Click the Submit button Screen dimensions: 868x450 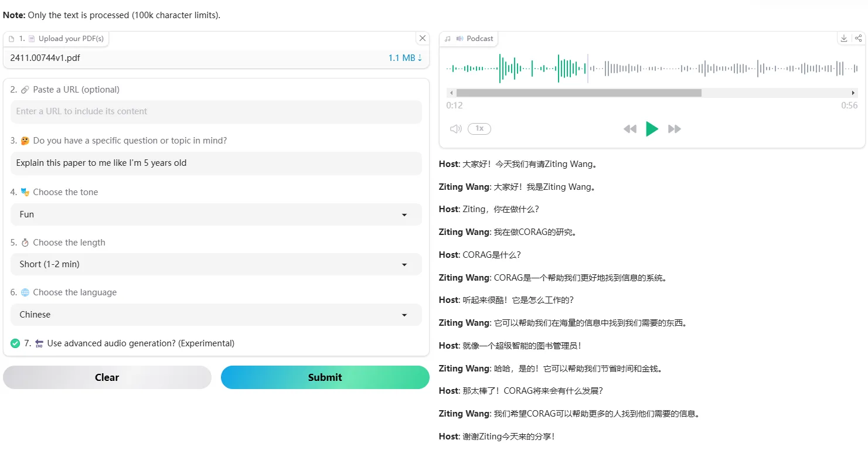point(325,377)
